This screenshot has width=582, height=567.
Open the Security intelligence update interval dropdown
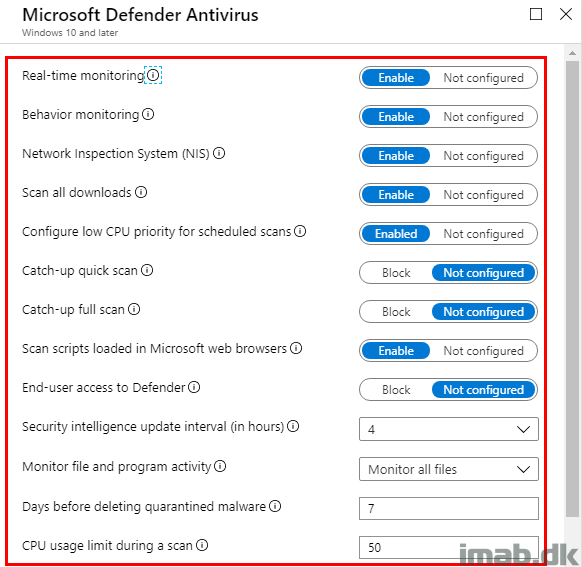coord(448,429)
